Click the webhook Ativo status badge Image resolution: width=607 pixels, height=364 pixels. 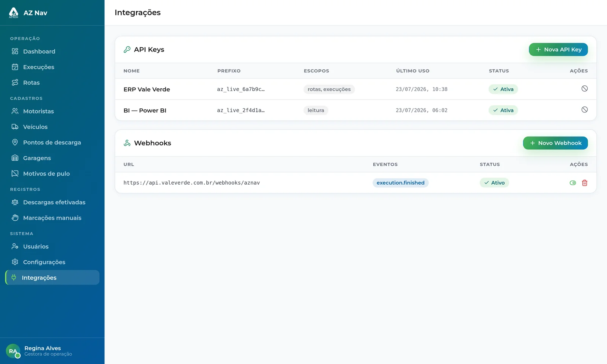pos(494,183)
